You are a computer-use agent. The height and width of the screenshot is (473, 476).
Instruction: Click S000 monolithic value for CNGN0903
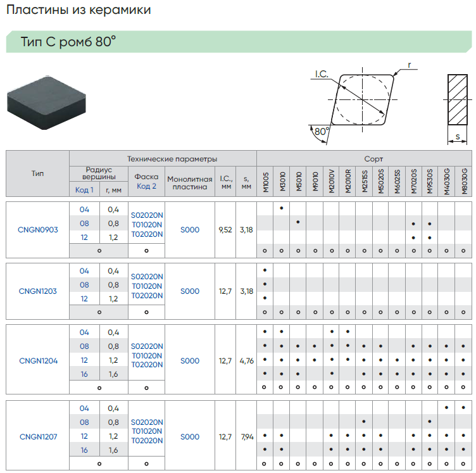coord(190,230)
